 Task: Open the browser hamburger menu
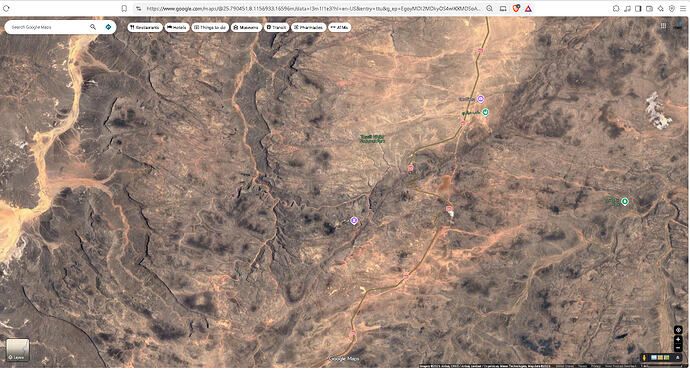tap(683, 8)
